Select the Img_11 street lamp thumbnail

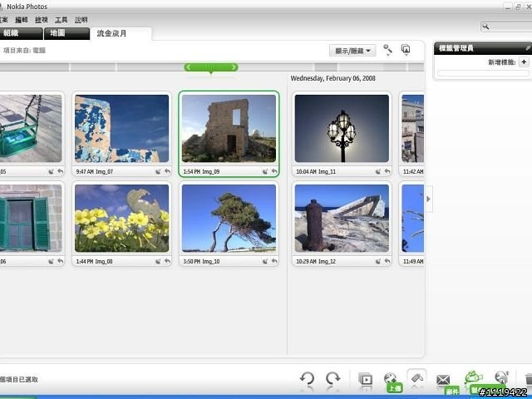click(x=342, y=129)
